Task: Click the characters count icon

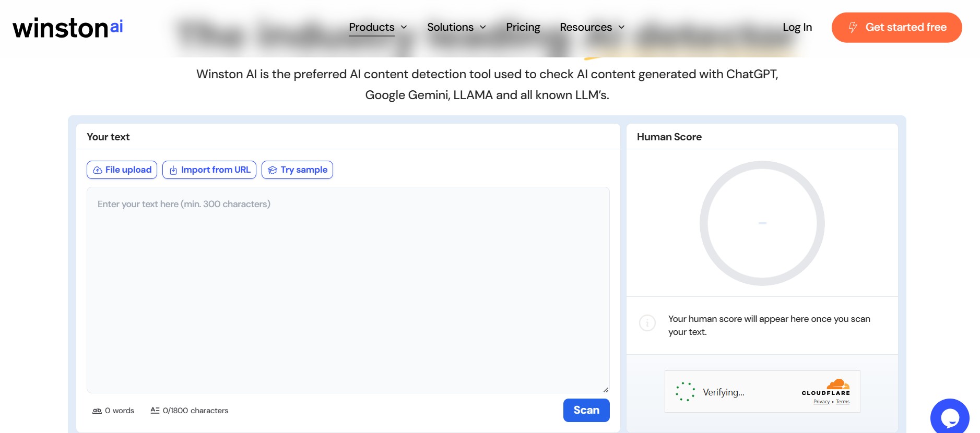Action: pos(155,411)
